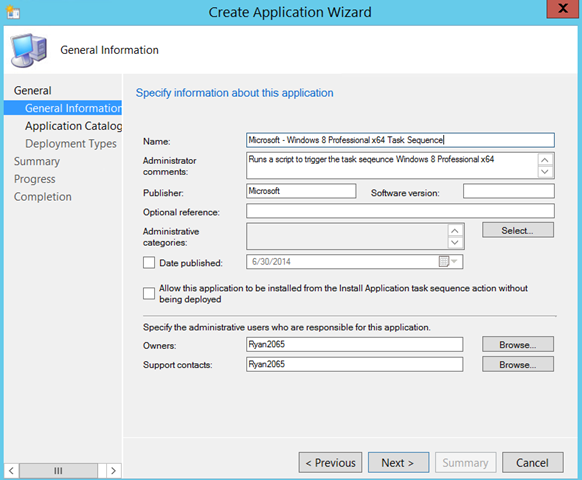Click Browse... button next to Support contacts

tap(518, 365)
